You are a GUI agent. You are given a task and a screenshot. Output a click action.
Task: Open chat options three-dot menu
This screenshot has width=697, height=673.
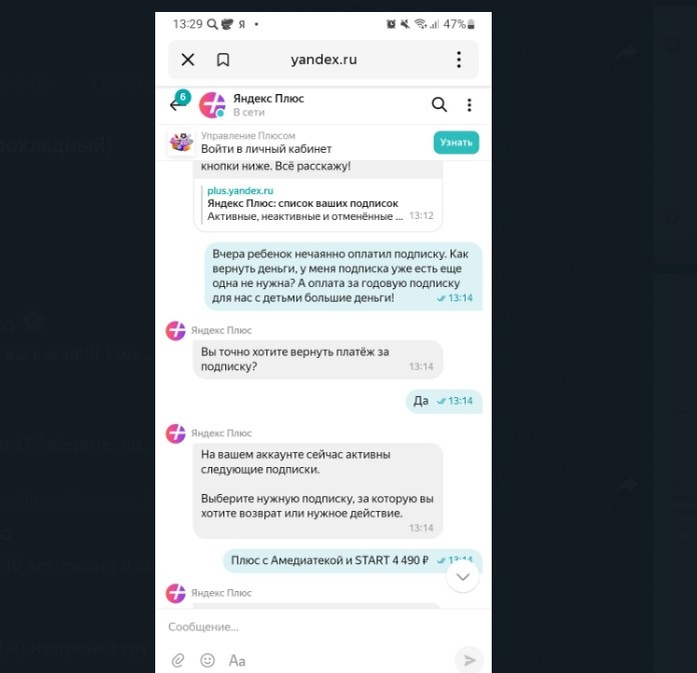[469, 105]
